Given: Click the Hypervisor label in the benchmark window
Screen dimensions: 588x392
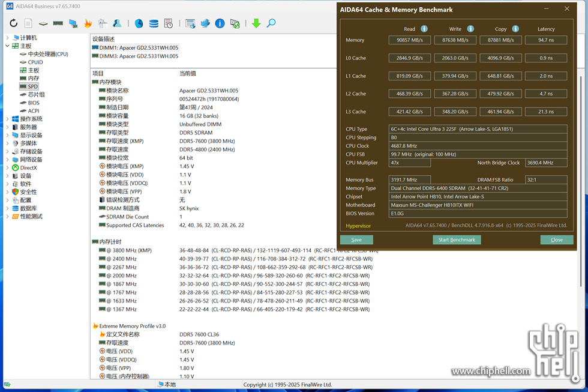Looking at the screenshot, I should (358, 226).
